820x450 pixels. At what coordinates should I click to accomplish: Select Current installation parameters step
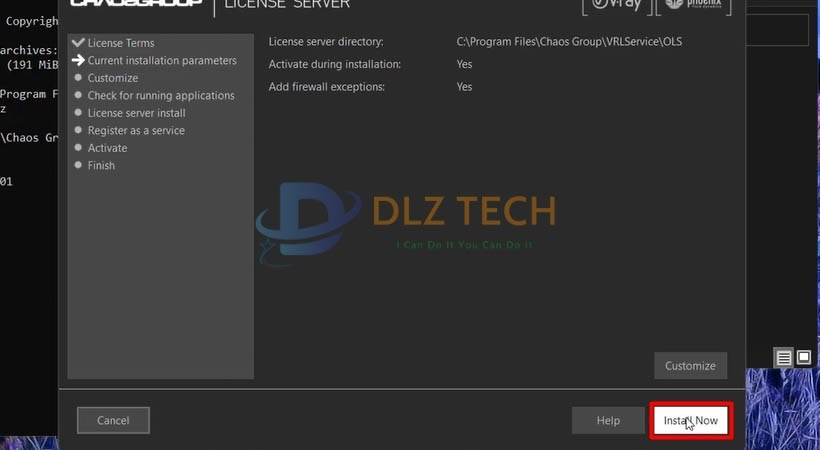(x=162, y=61)
